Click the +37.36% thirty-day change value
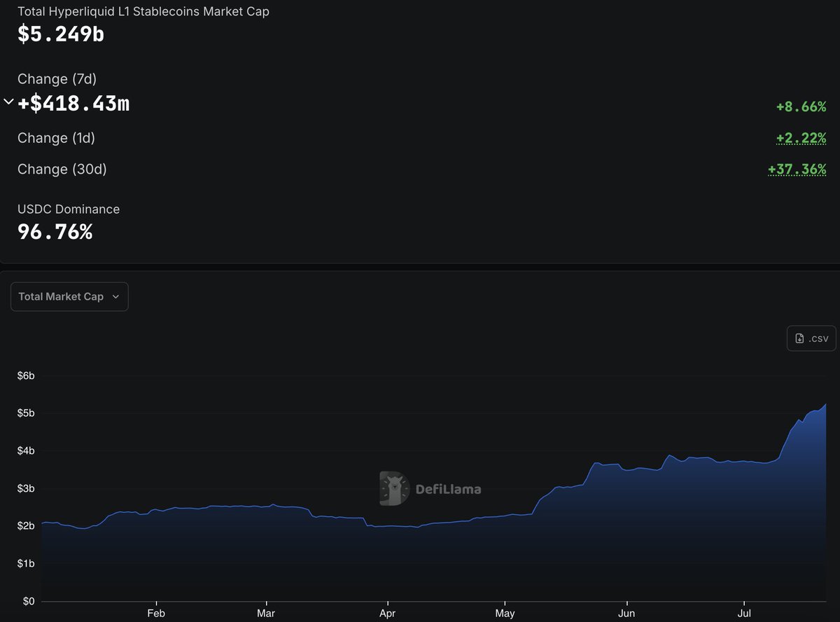 pyautogui.click(x=797, y=169)
